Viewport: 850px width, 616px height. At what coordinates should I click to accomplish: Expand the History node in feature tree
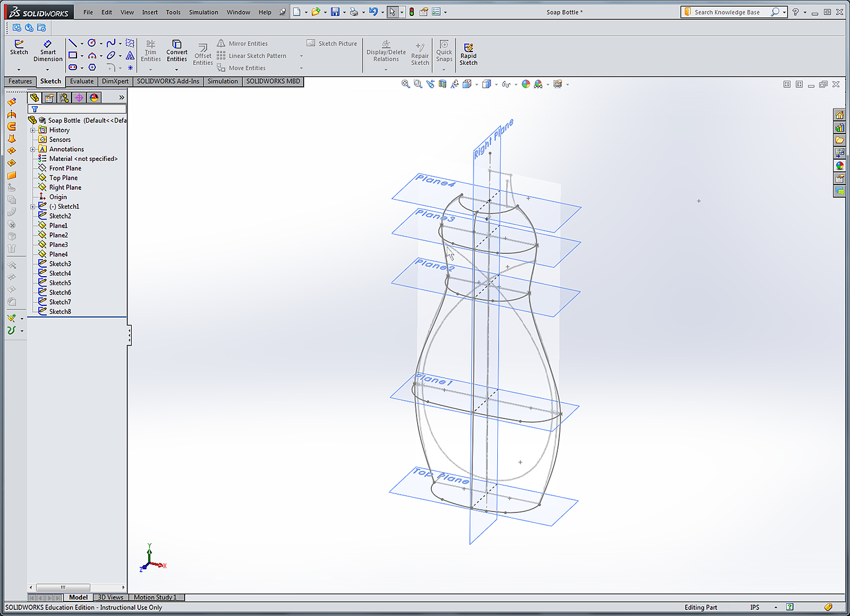(x=33, y=130)
